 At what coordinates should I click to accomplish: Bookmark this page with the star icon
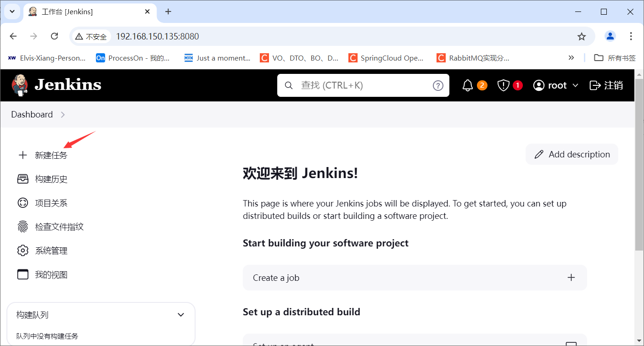point(582,36)
